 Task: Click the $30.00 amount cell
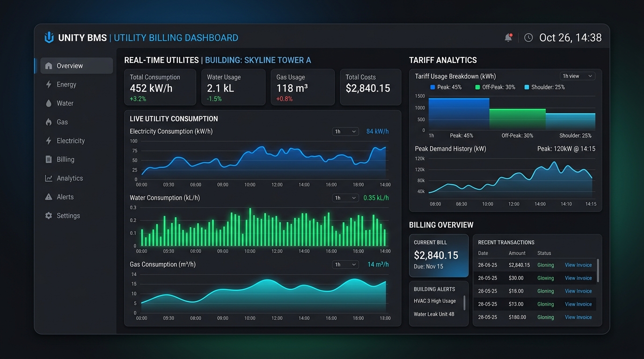(x=516, y=278)
